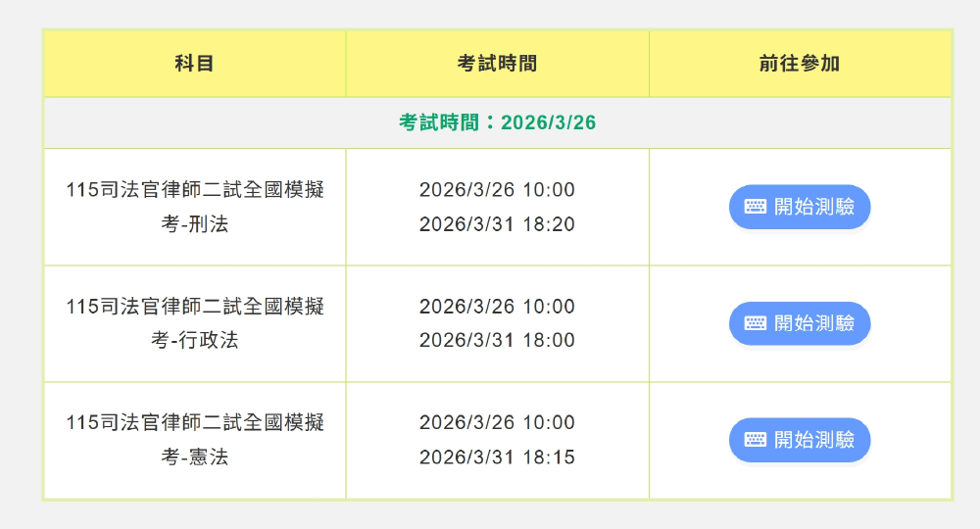Select the 前往參加 column header
Viewport: 980px width, 529px height.
(800, 64)
